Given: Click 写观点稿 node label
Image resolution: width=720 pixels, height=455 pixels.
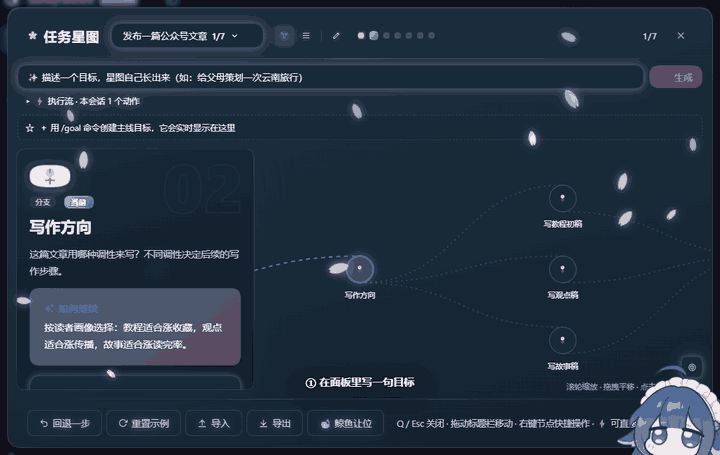Looking at the screenshot, I should [x=562, y=295].
